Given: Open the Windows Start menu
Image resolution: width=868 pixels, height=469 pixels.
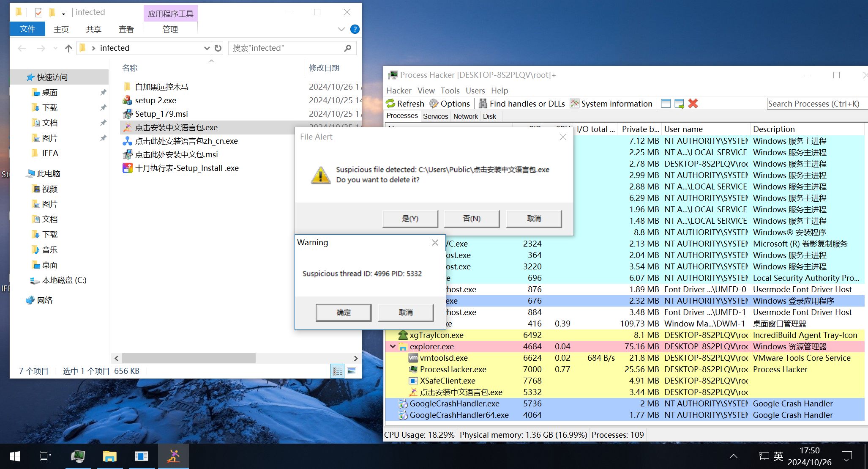Looking at the screenshot, I should tap(15, 456).
